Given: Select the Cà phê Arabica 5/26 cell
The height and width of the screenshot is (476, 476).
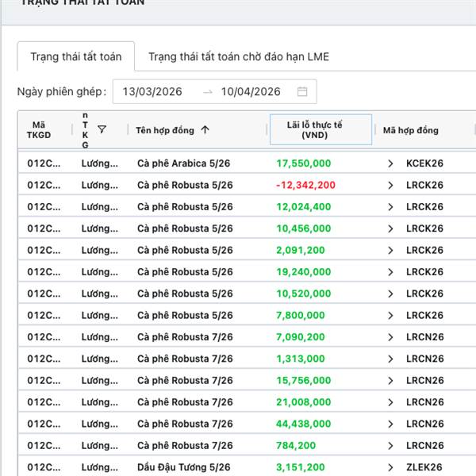Looking at the screenshot, I should [185, 163].
